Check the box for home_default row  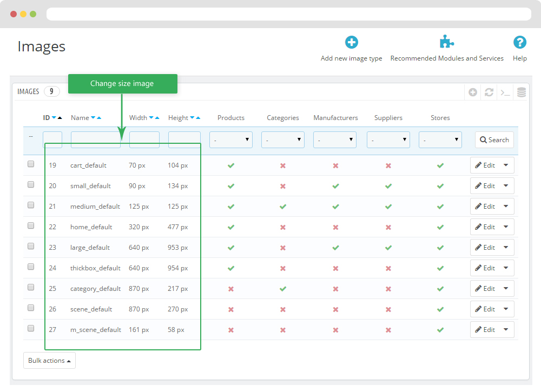(x=31, y=226)
